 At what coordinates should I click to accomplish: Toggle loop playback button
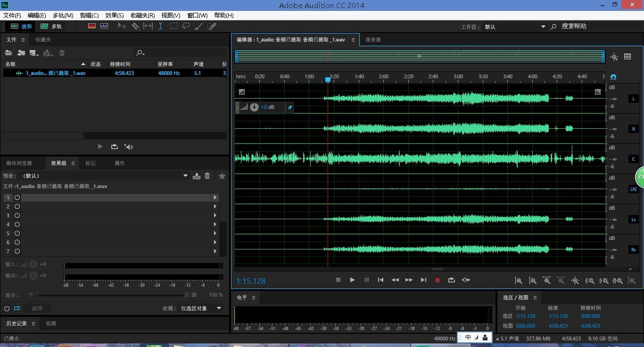(x=451, y=280)
